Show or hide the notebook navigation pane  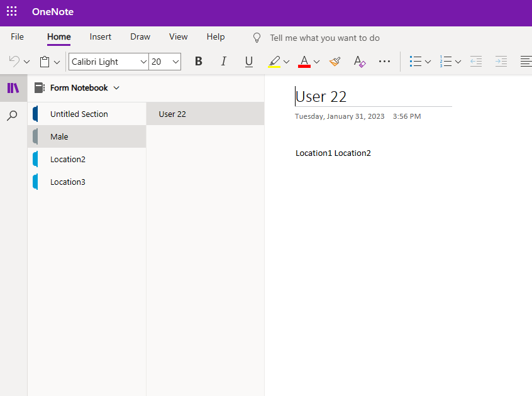point(13,87)
